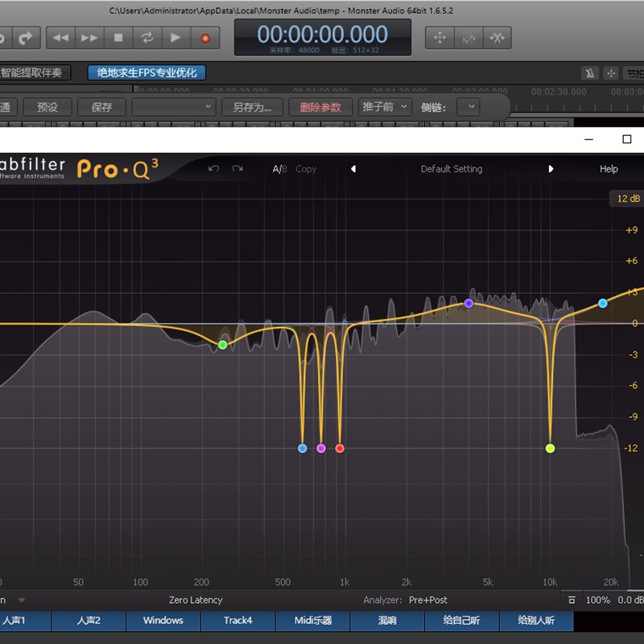Click the output options icon beside 100%
Screen dimensions: 644x644
[x=572, y=600]
